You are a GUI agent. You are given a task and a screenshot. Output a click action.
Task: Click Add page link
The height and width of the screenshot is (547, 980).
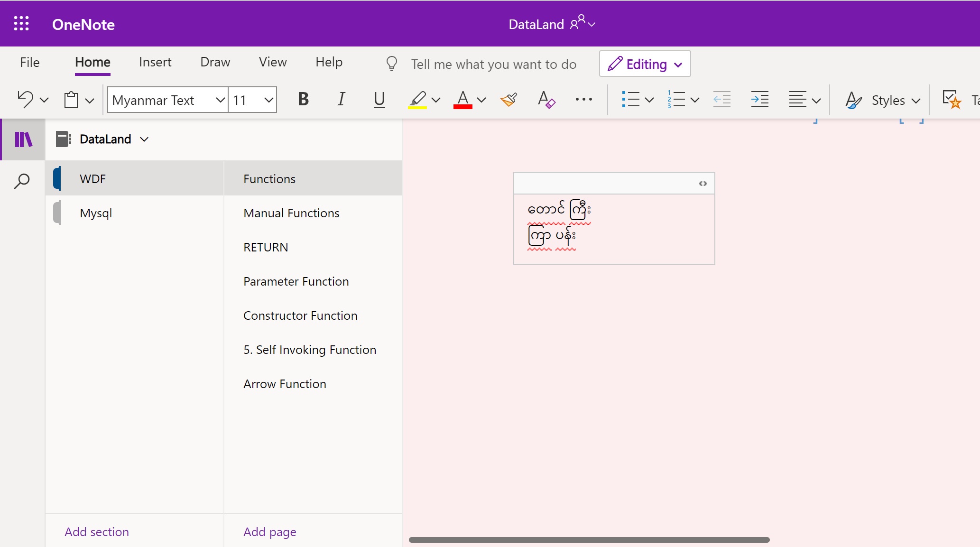pyautogui.click(x=270, y=532)
